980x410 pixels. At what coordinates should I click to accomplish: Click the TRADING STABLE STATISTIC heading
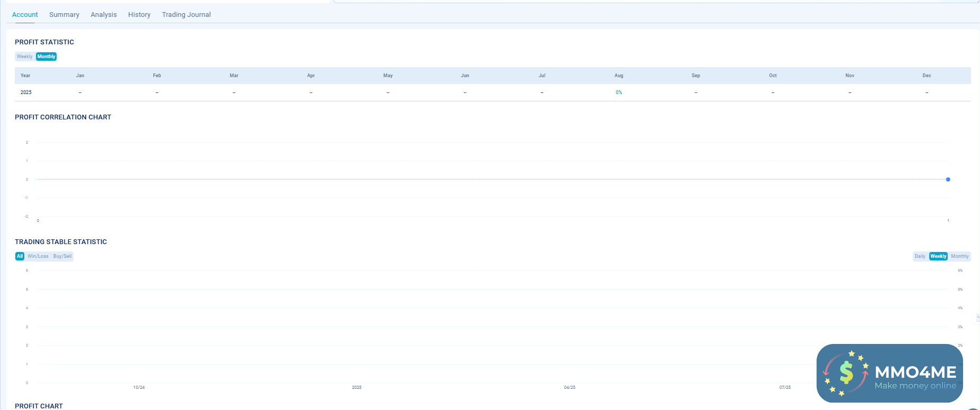[x=61, y=242]
